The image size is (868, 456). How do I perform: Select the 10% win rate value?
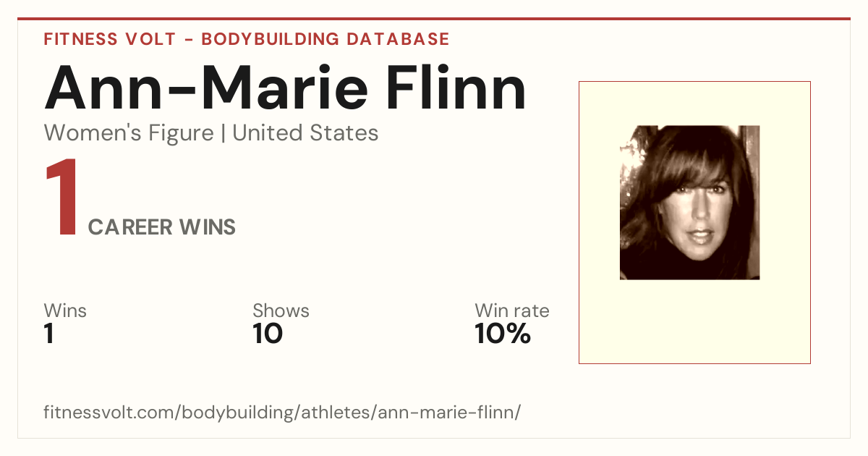pos(503,334)
